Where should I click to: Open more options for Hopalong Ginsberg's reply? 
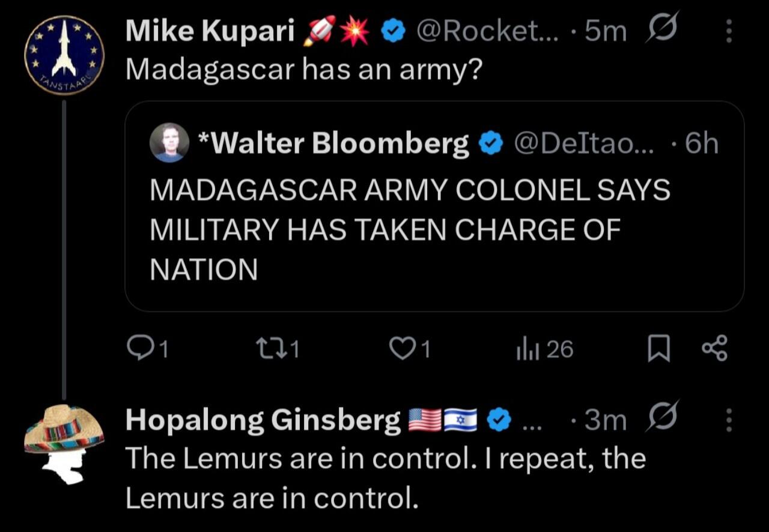729,420
